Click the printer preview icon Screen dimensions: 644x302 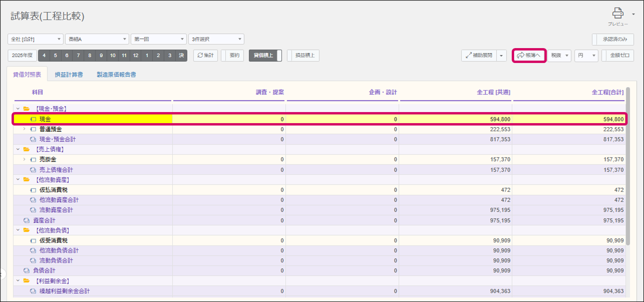point(618,13)
